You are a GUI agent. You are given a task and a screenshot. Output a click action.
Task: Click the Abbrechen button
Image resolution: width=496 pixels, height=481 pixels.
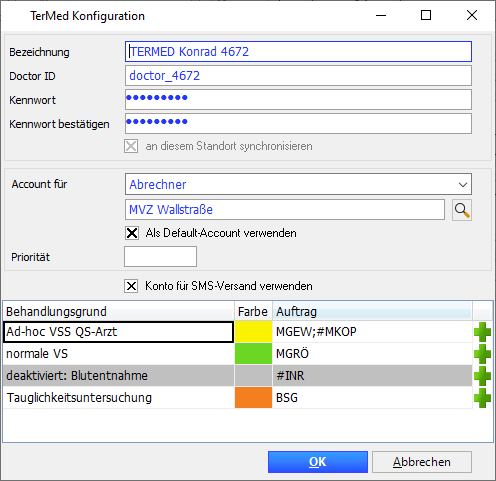(422, 462)
